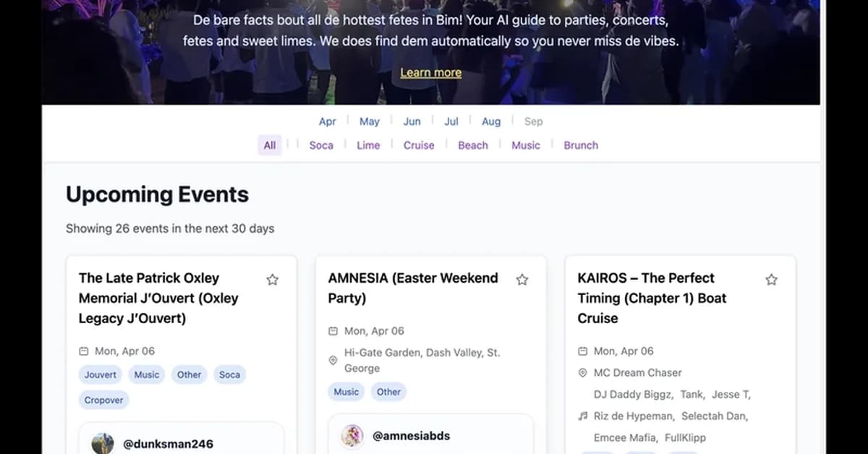
Task: Click the music note icon for the KAIROS lineup
Action: (x=583, y=416)
